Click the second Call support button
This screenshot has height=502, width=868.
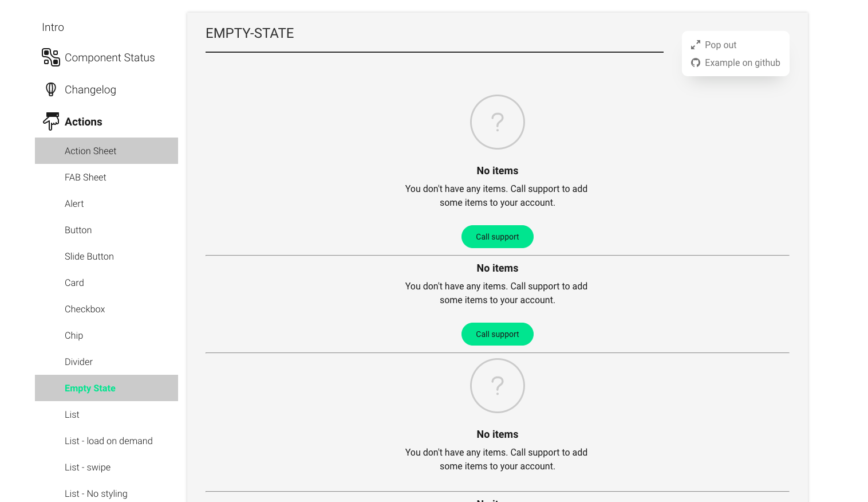coord(497,334)
